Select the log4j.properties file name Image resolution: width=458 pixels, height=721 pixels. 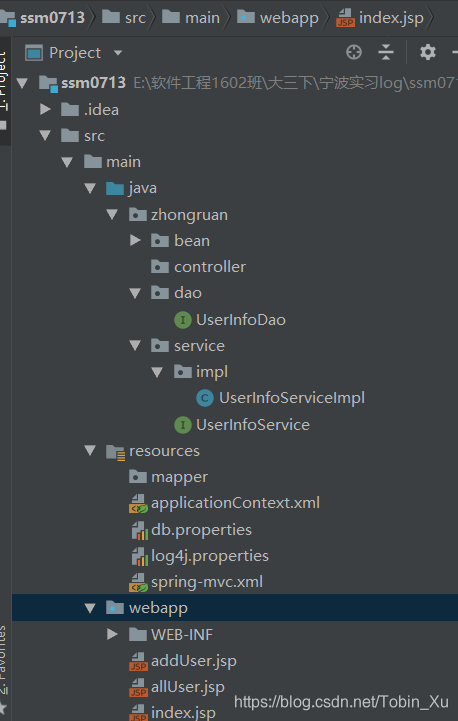[210, 556]
